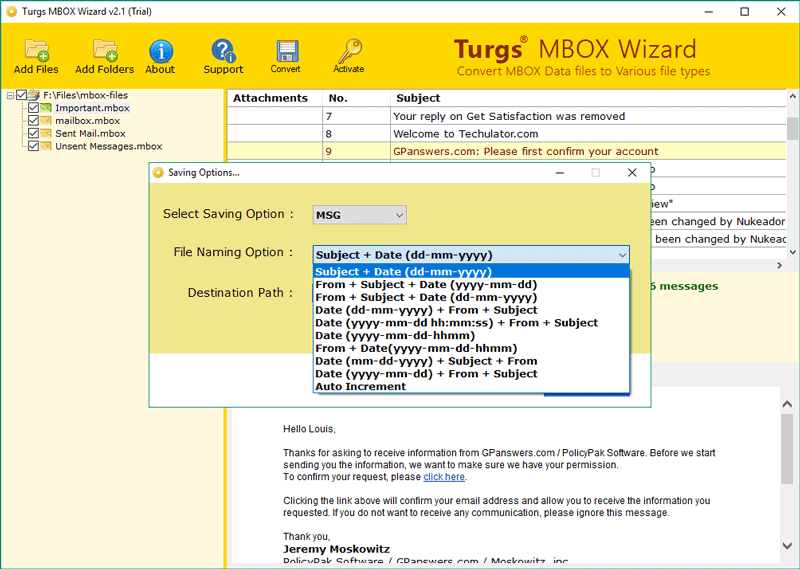Click the Add Files toolbar icon
Viewport: 800px width, 569px height.
(x=36, y=51)
